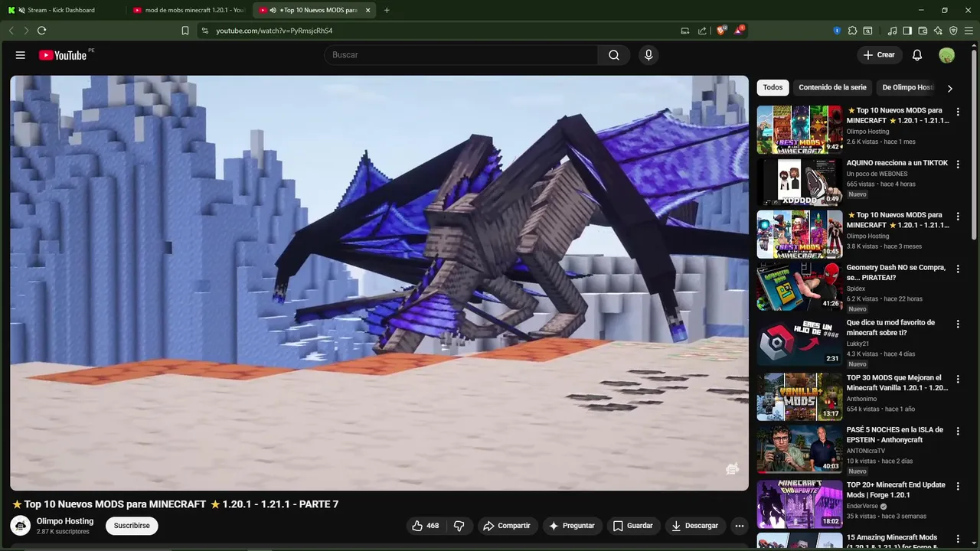Click the video player to pause
Viewport: 980px width, 551px height.
pos(379,282)
